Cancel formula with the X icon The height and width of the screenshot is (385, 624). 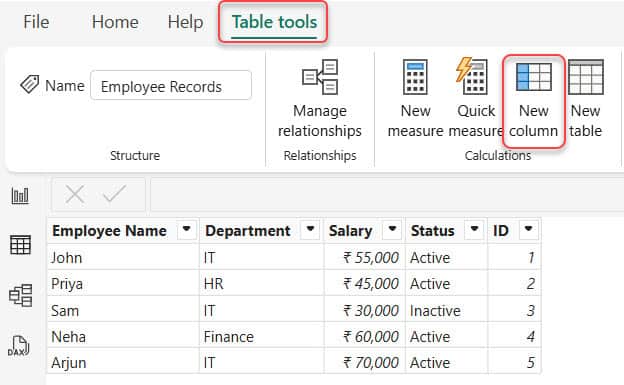[75, 195]
